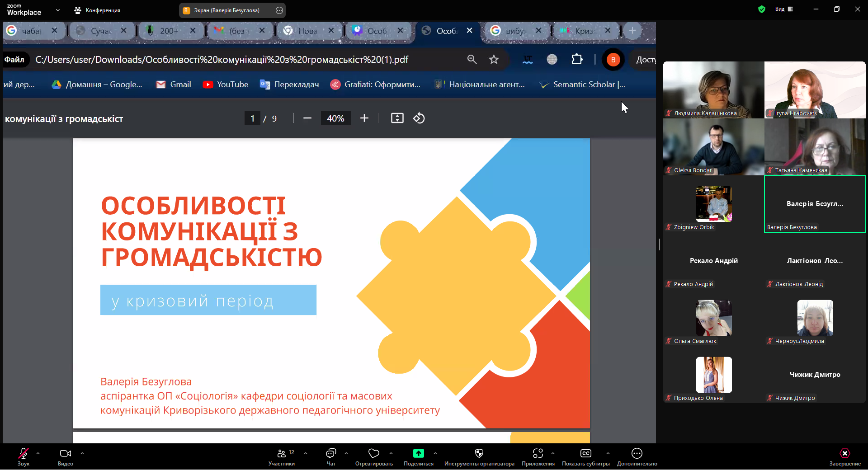The image size is (868, 470).
Task: Rotate the PDF counterclockwise icon
Action: 419,118
